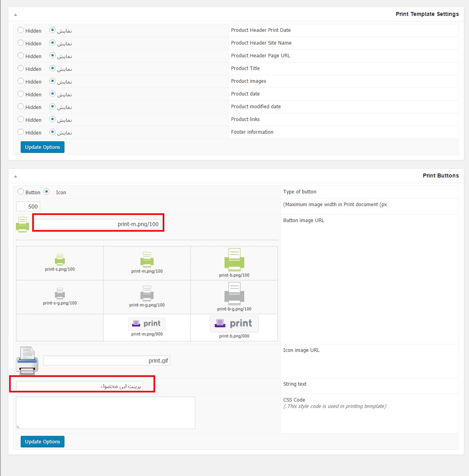Viewport: 469px width, 476px height.
Task: Collapse the Print Template Settings panel
Action: click(16, 15)
